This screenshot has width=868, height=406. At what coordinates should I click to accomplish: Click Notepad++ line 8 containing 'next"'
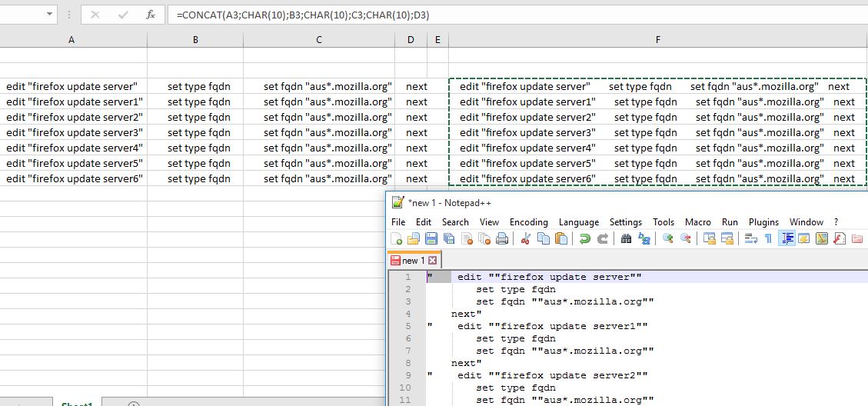coord(466,363)
